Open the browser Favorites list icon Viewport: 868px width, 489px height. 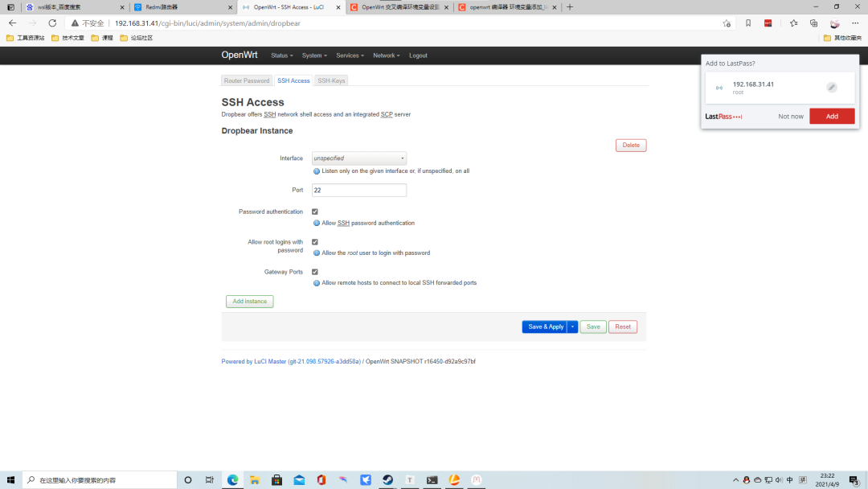pos(794,23)
